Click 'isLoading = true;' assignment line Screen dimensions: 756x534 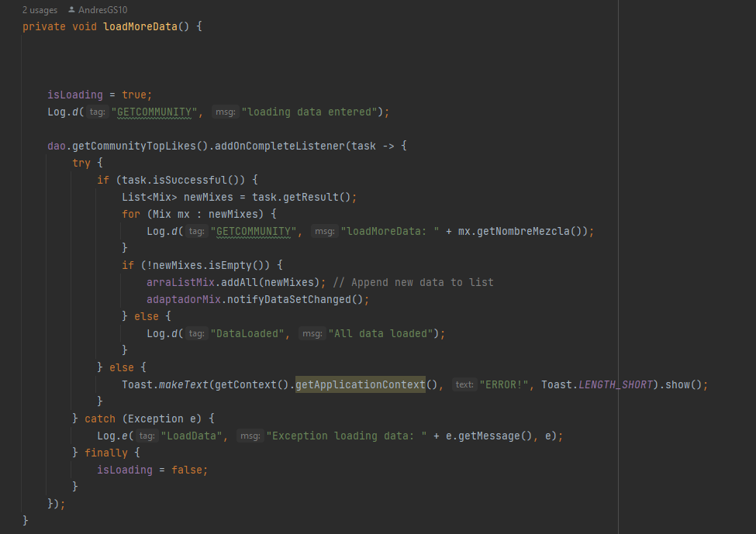99,95
